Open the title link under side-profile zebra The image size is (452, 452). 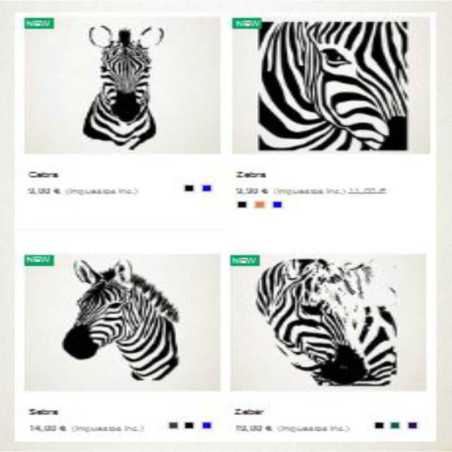point(43,412)
